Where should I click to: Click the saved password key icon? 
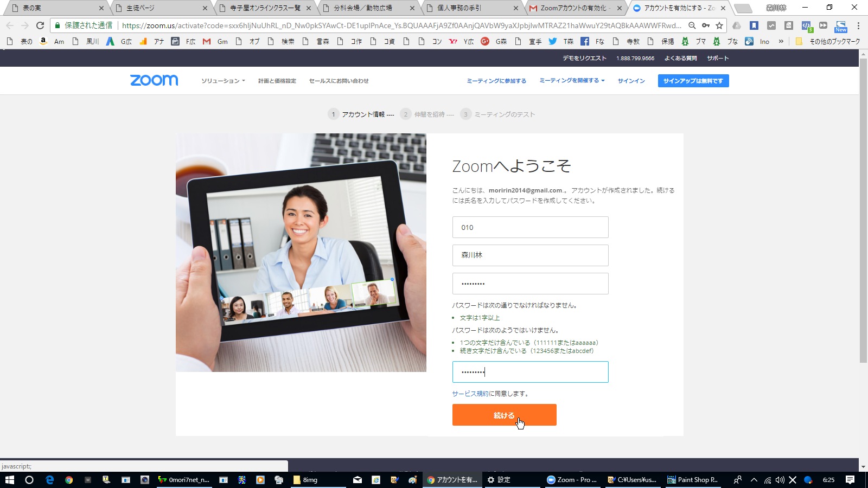click(x=705, y=25)
